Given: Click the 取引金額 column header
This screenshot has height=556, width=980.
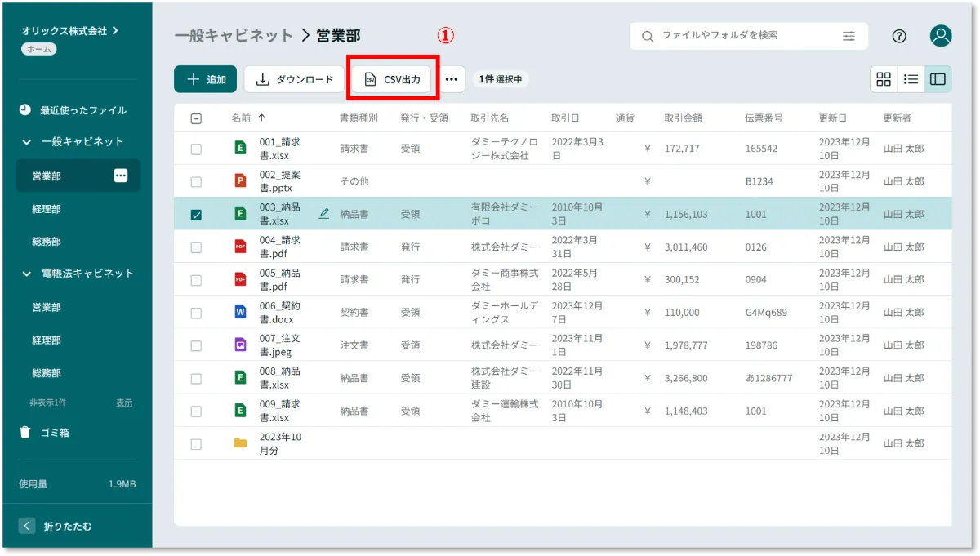Looking at the screenshot, I should pyautogui.click(x=684, y=118).
